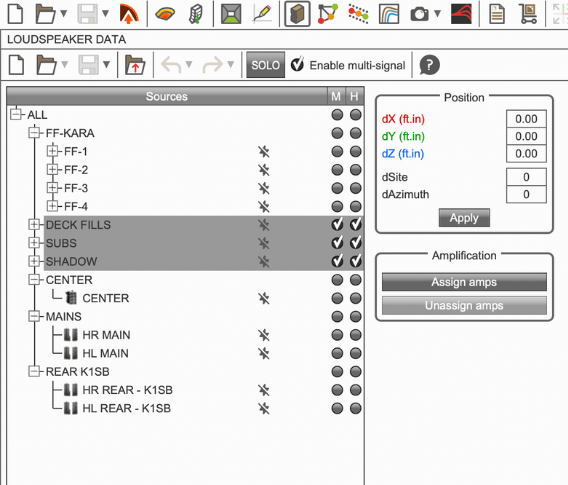
Task: Hide the FF-KARA group
Action: coord(356,133)
